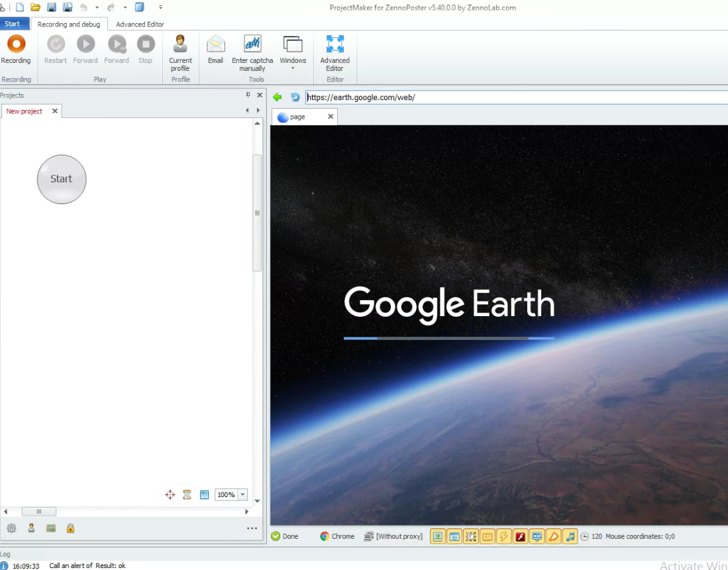Open the Start ribbon tab
This screenshot has height=570, width=728.
tap(13, 24)
